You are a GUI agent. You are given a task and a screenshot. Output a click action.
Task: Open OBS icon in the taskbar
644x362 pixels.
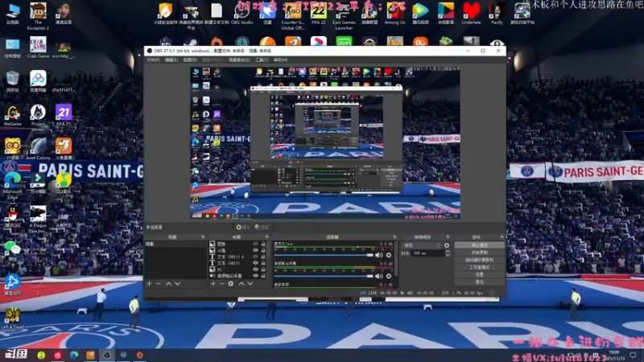pyautogui.click(x=107, y=355)
